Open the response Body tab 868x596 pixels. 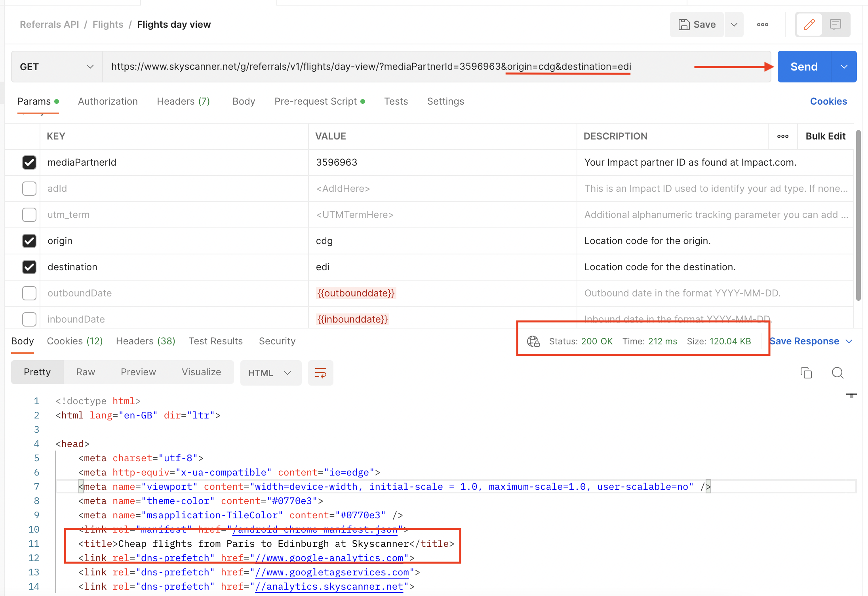click(23, 341)
